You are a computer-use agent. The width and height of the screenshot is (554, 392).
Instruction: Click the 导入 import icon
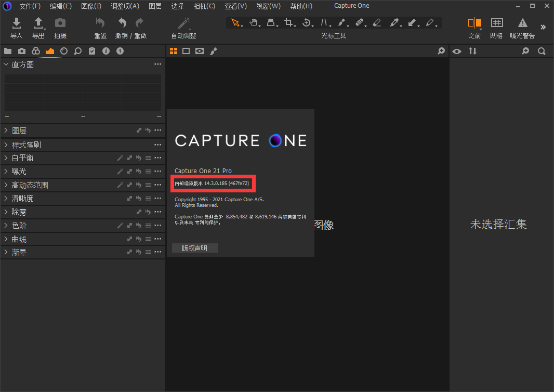coord(16,23)
